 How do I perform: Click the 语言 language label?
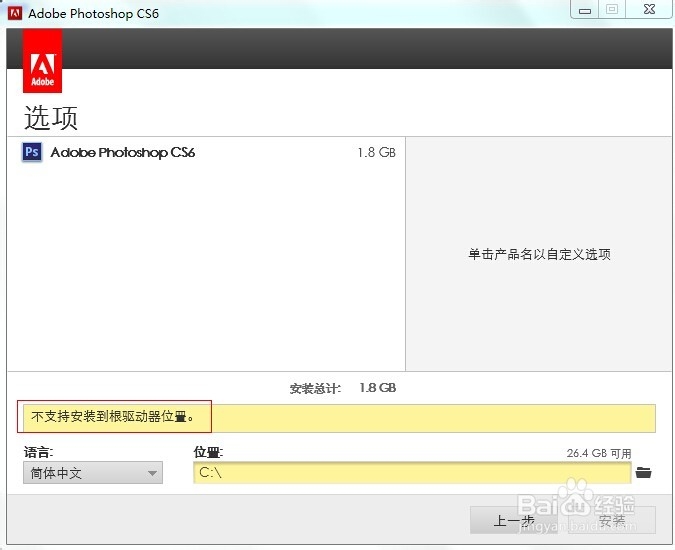tap(38, 452)
